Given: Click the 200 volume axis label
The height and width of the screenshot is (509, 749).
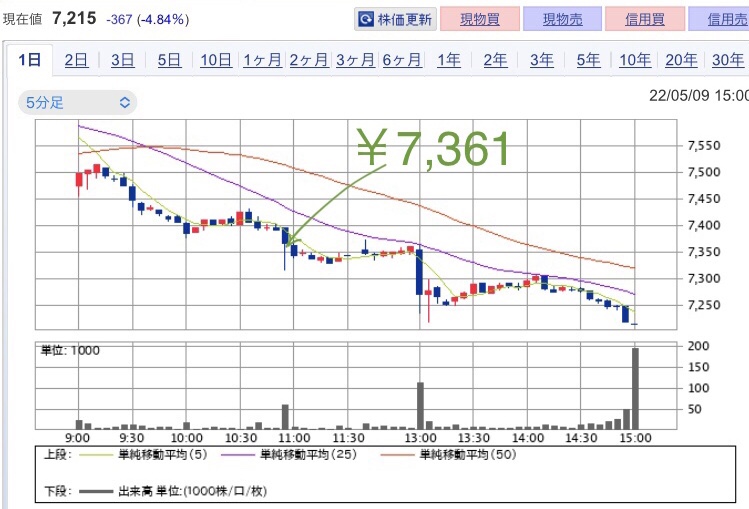Looking at the screenshot, I should tap(698, 346).
